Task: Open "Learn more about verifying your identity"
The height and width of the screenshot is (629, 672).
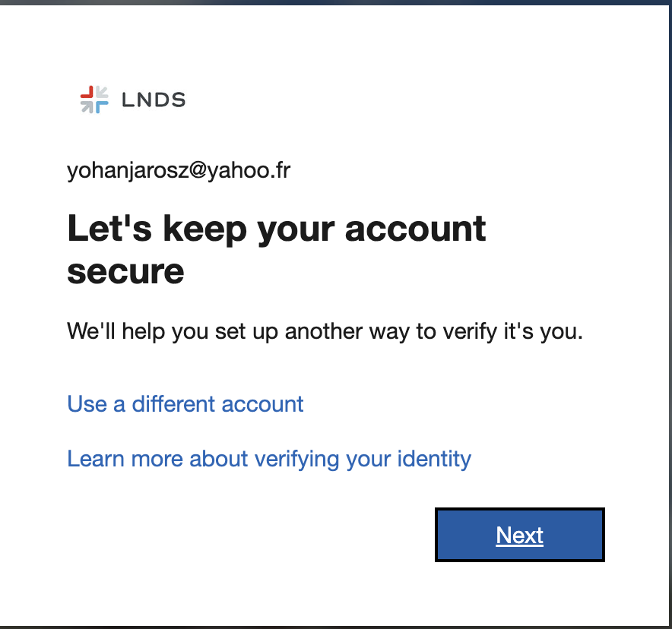Action: coord(269,459)
